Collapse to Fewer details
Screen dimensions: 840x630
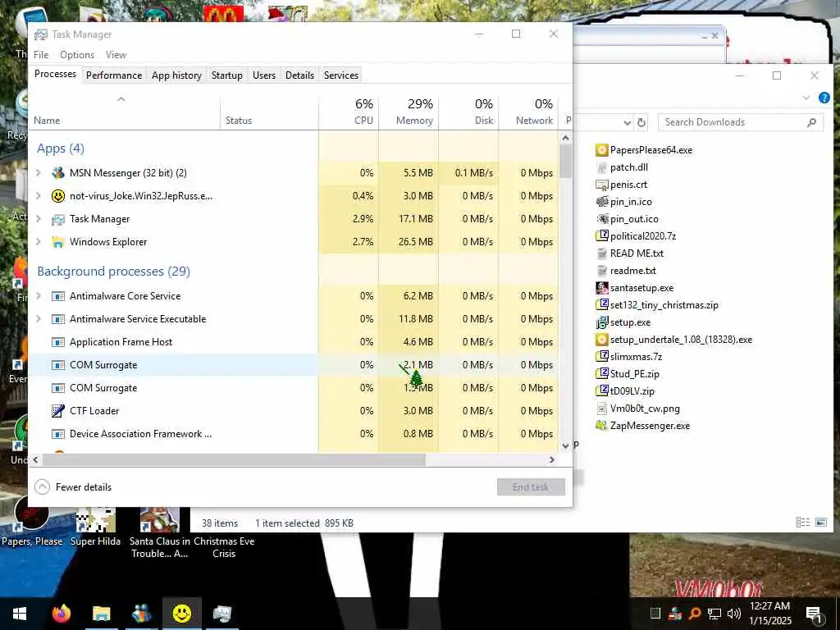(x=73, y=487)
